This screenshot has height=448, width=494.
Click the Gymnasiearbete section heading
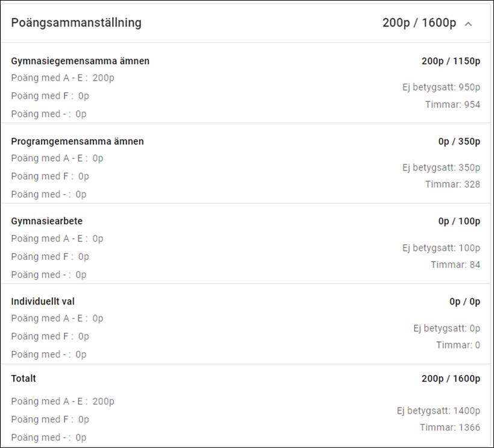(47, 221)
